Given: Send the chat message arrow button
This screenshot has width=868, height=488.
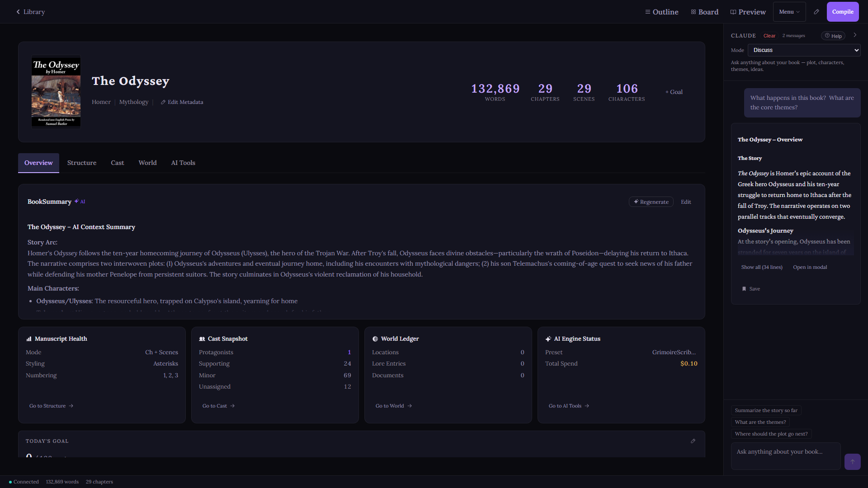Looking at the screenshot, I should tap(852, 461).
